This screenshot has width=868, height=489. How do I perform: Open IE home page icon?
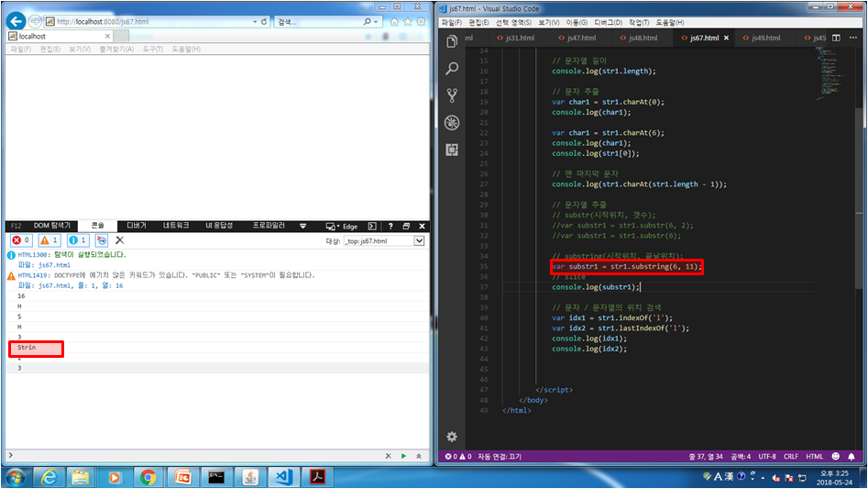point(394,22)
